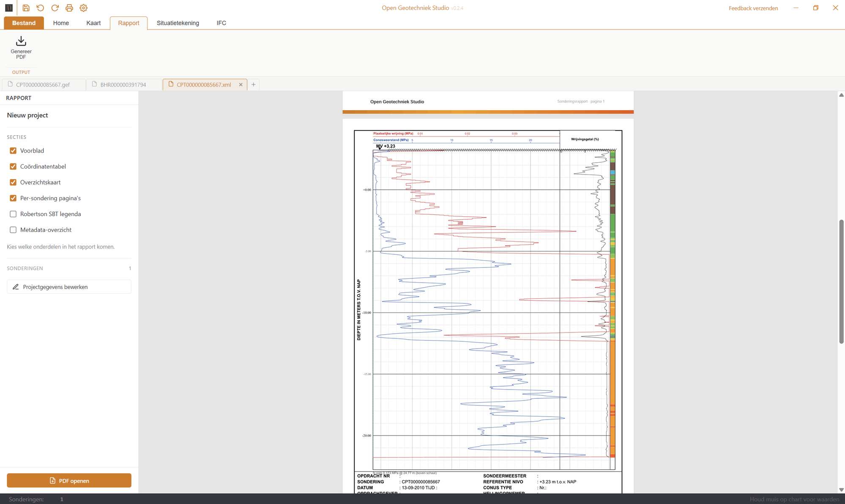Switch to CPT000000085667.gef document tab
This screenshot has width=845, height=504.
43,84
